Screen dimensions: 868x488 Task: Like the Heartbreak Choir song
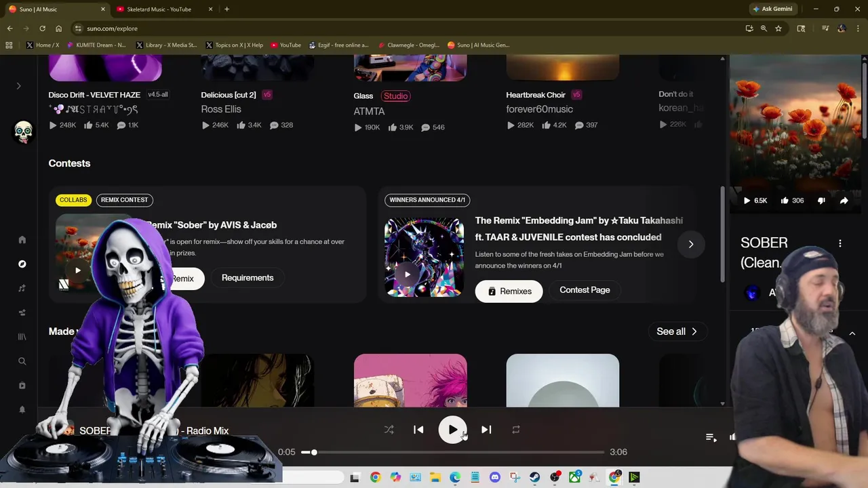[546, 125]
